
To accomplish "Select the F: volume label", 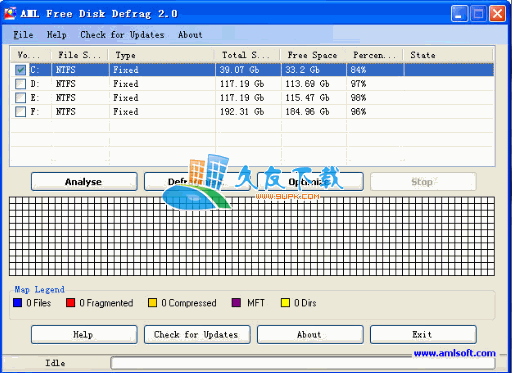I will pos(35,112).
